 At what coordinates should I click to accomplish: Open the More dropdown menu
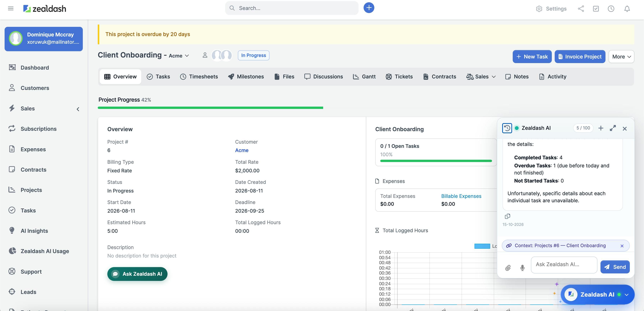pyautogui.click(x=621, y=57)
